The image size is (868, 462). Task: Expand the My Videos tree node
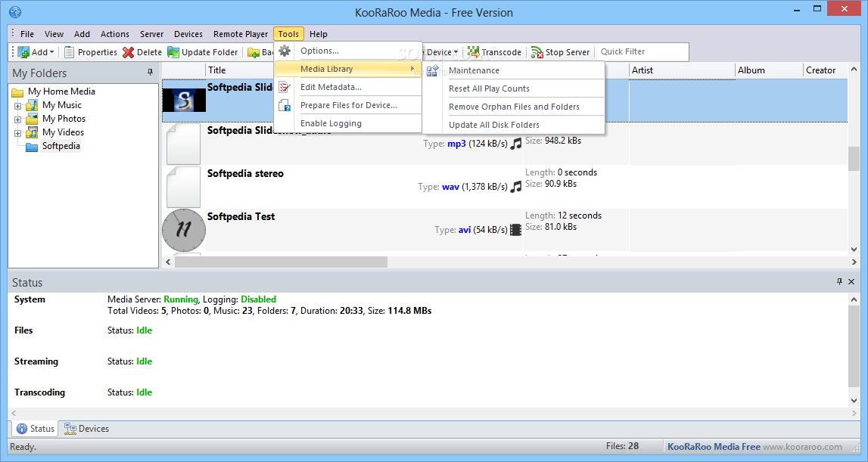tap(17, 133)
